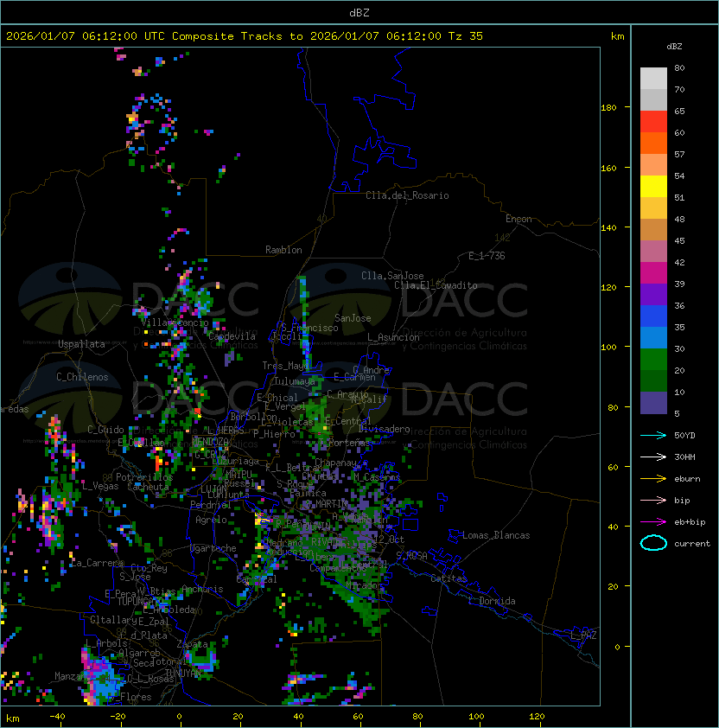The width and height of the screenshot is (719, 728).
Task: Click the 'Cacheuta' map label
Action: pos(148,487)
